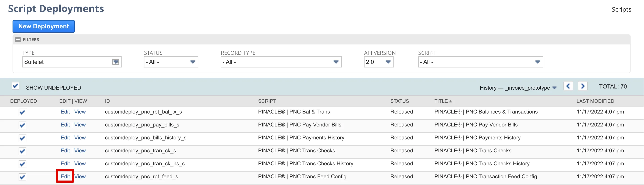View the PNC Trans Checks deployment
Image resolution: width=644 pixels, height=185 pixels.
click(x=80, y=151)
